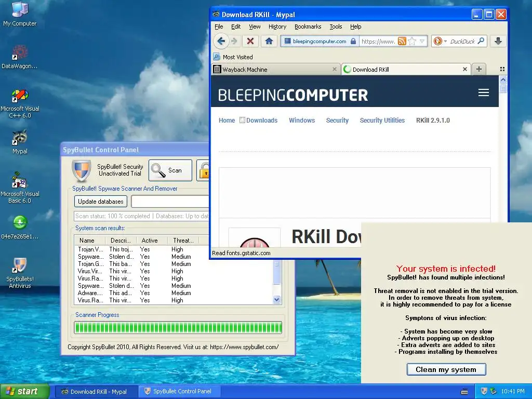Open SpyBullets! Antivirus desktop shortcut
Screen dimensions: 532x399
(x=20, y=273)
